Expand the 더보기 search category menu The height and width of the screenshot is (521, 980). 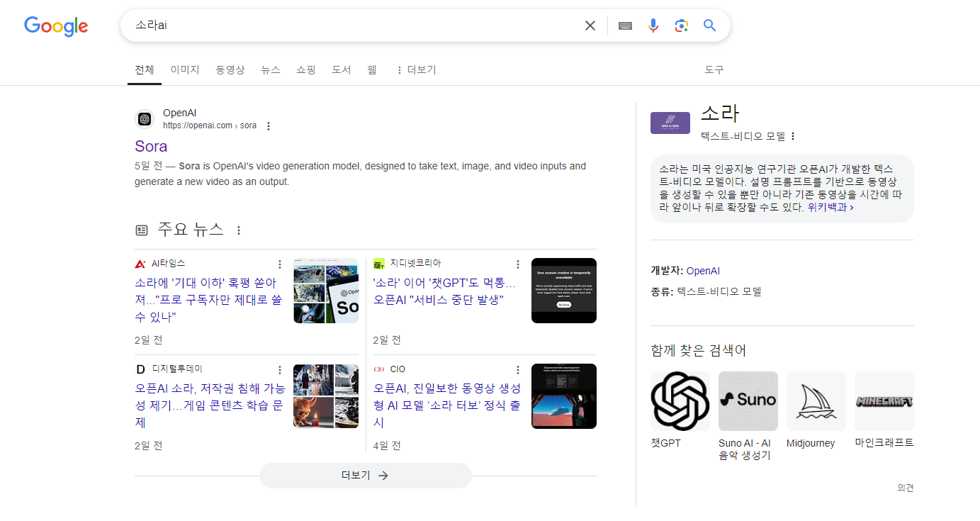pyautogui.click(x=416, y=70)
